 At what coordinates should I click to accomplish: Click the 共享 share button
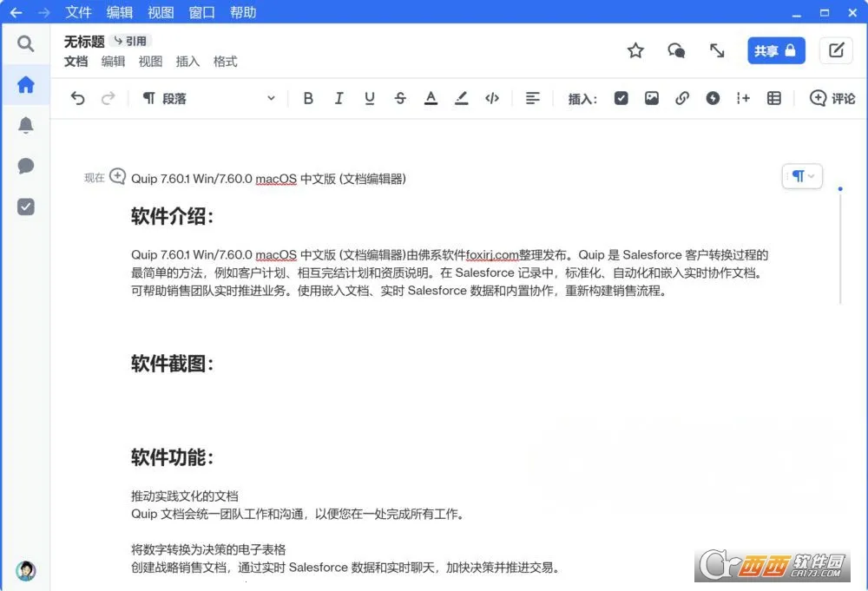click(775, 50)
